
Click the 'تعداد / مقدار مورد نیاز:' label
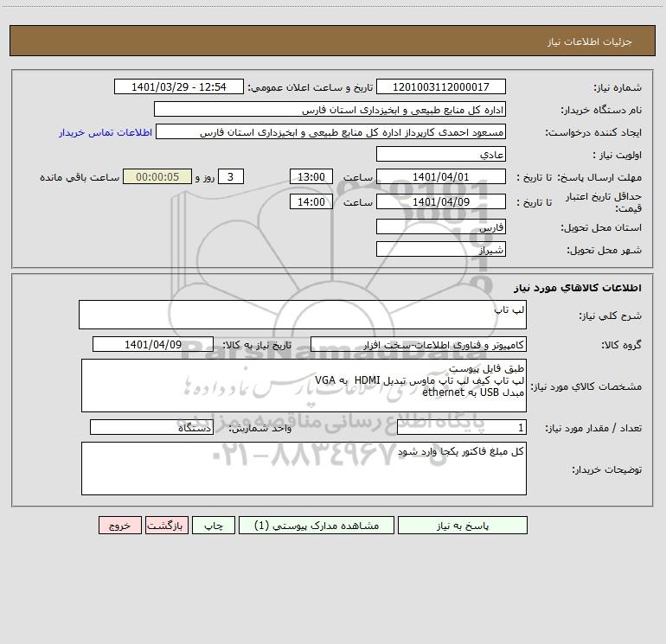593,429
